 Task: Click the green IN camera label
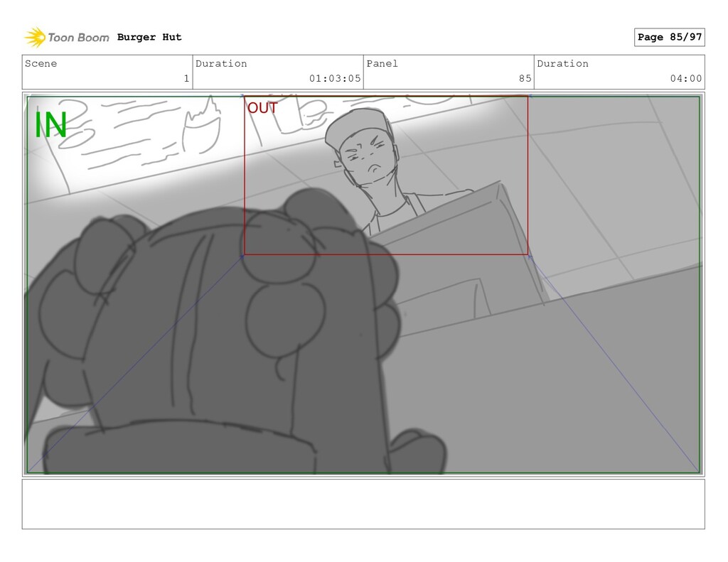(x=50, y=125)
